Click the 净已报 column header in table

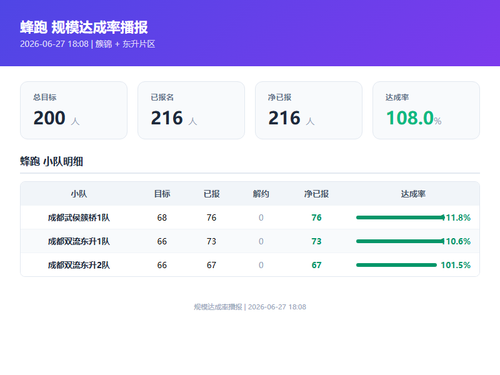click(x=316, y=194)
